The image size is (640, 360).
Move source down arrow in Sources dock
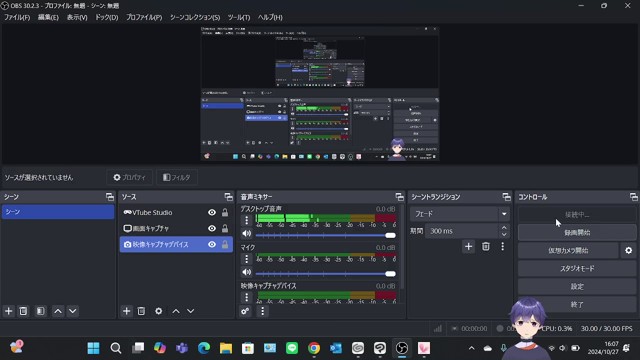191,311
